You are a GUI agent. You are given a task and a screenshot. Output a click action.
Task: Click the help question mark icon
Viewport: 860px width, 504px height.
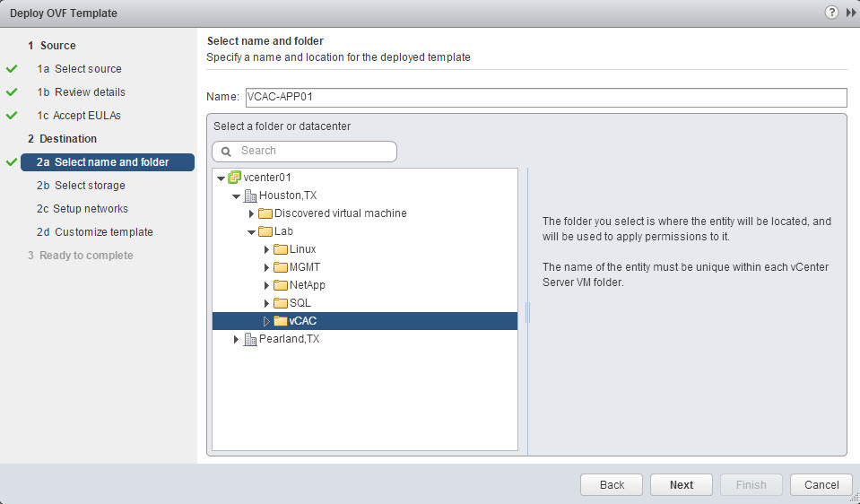(x=832, y=13)
